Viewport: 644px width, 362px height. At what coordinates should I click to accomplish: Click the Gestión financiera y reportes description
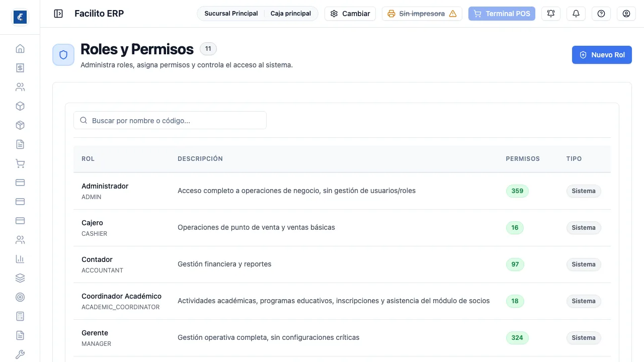pos(224,264)
